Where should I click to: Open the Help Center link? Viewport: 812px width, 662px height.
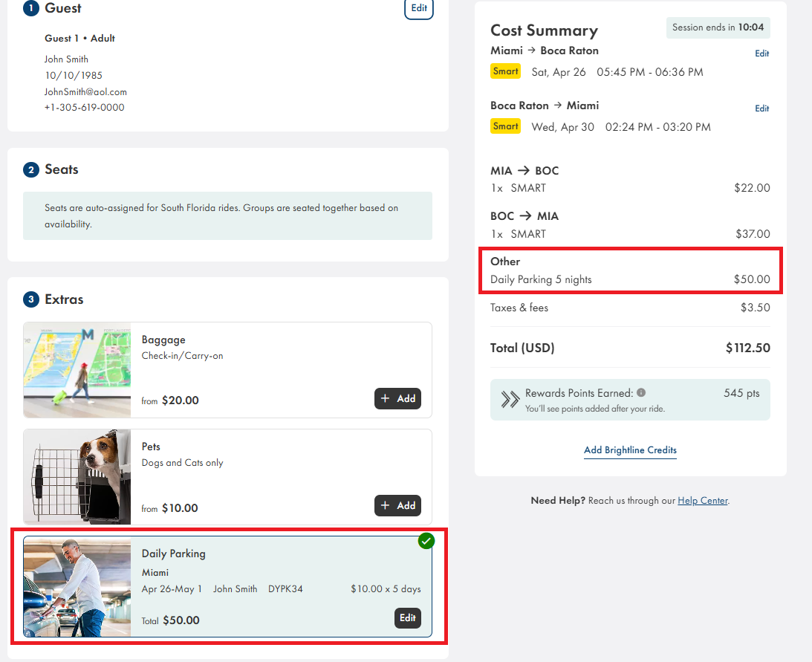click(x=702, y=501)
